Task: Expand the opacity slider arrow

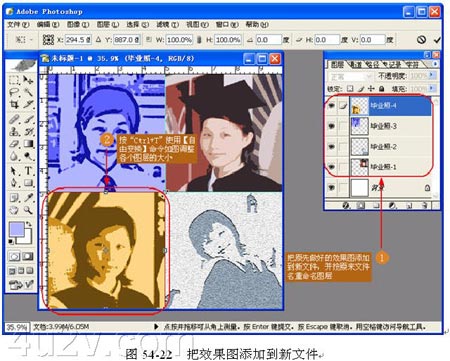Action: pyautogui.click(x=432, y=76)
